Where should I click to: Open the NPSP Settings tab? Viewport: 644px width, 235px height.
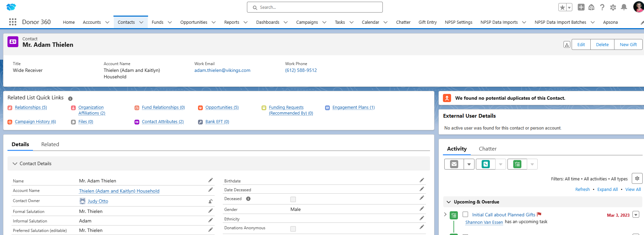click(459, 22)
